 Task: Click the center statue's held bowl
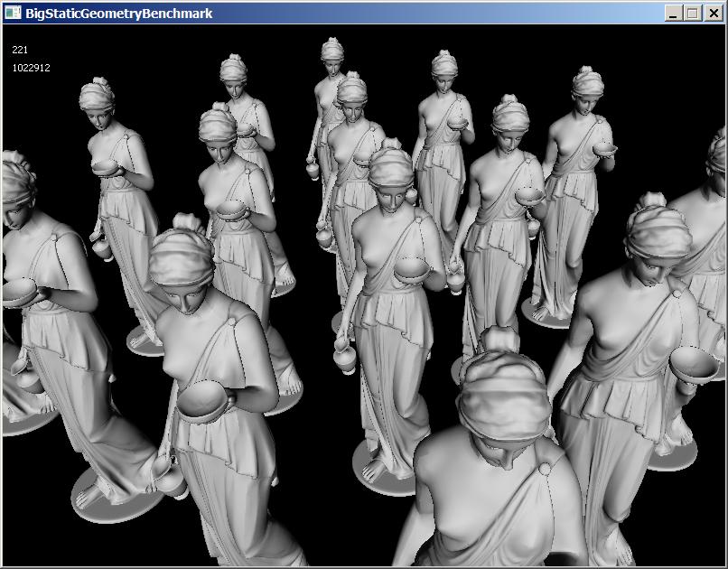(413, 268)
